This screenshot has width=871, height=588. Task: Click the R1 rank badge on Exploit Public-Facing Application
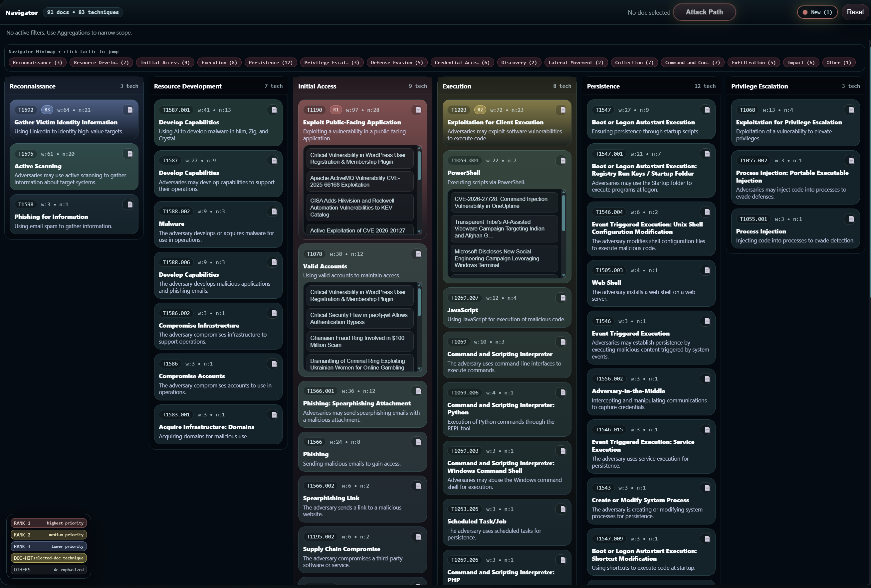click(x=335, y=110)
